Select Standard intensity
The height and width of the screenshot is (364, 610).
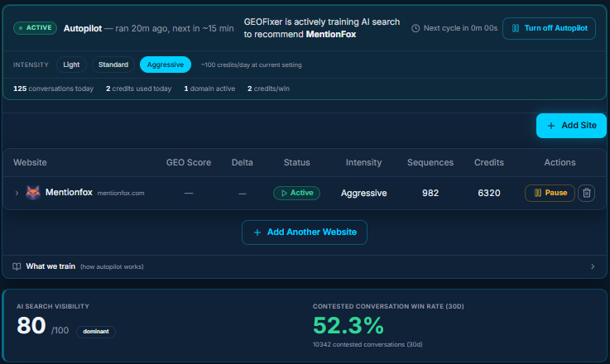coord(113,65)
